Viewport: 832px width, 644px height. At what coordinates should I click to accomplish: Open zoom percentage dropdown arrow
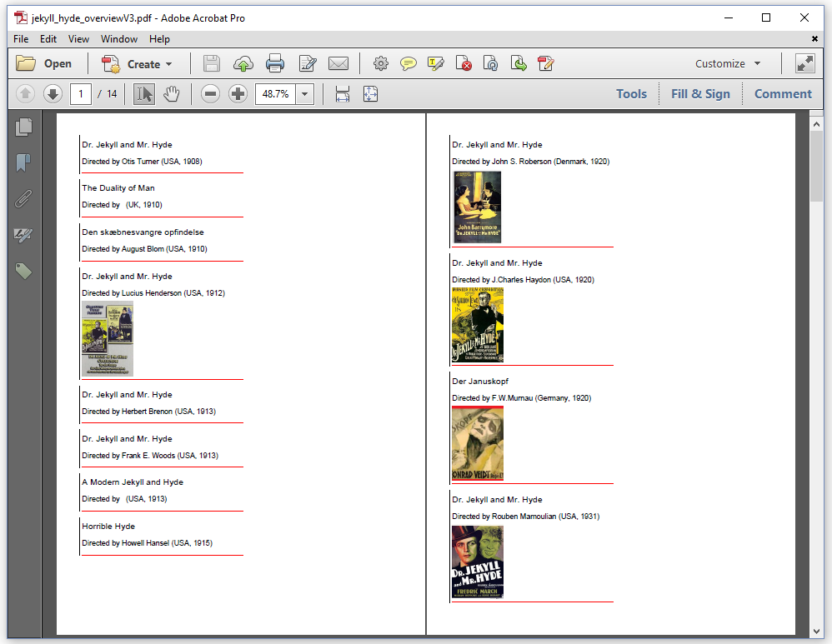click(x=304, y=94)
